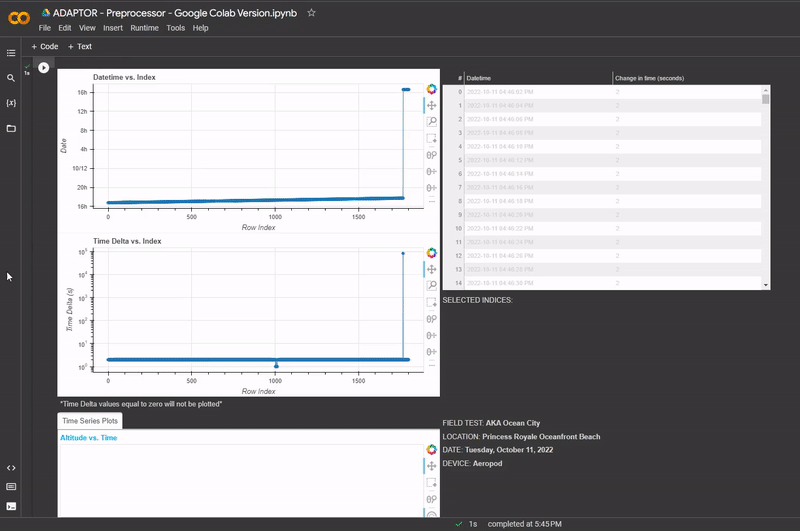Select Pan tool on Datetime vs. Index plot
This screenshot has width=800, height=531.
tap(432, 106)
